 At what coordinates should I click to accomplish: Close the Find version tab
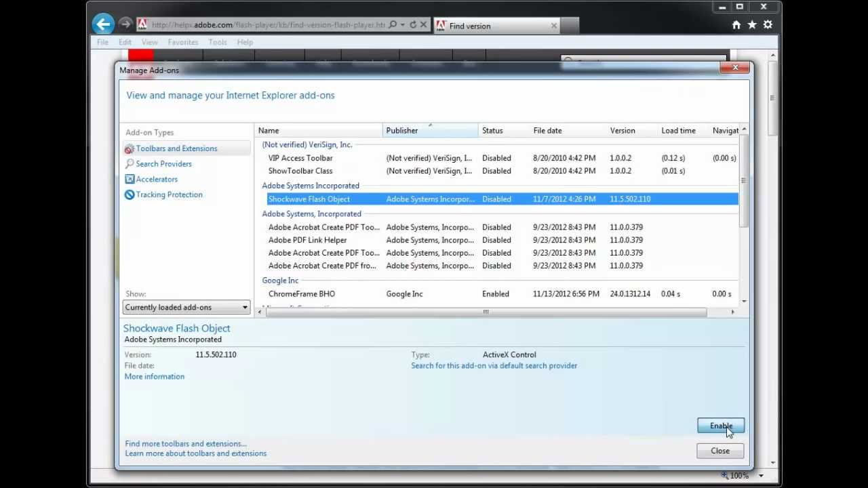point(554,26)
